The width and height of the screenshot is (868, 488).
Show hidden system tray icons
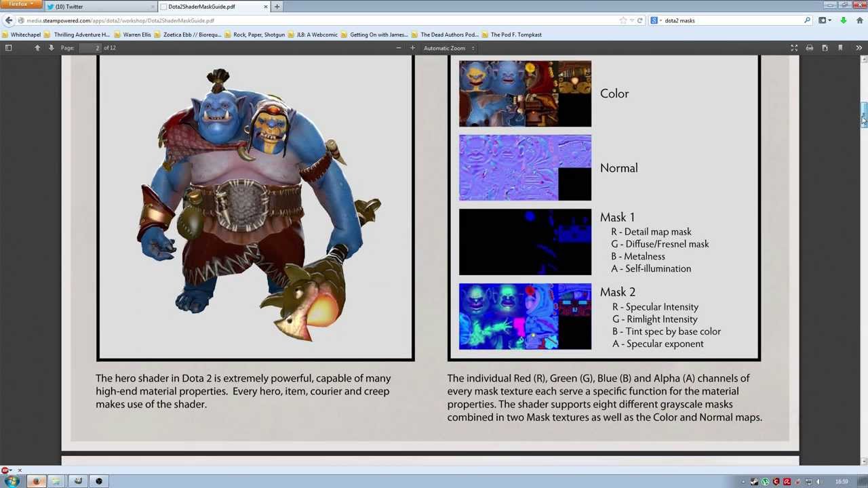pyautogui.click(x=743, y=482)
